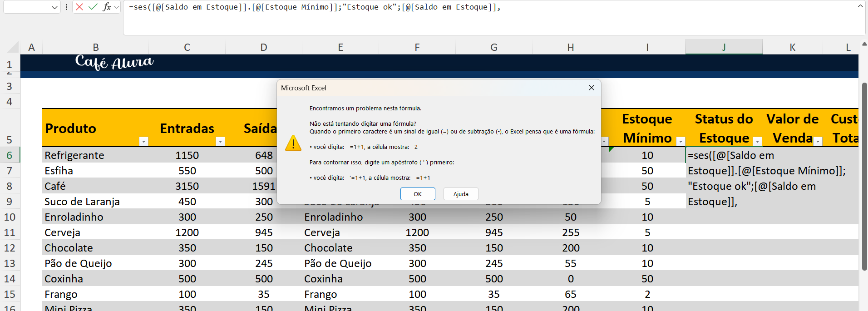
Task: Click the warning triangle icon in dialog
Action: [x=293, y=143]
